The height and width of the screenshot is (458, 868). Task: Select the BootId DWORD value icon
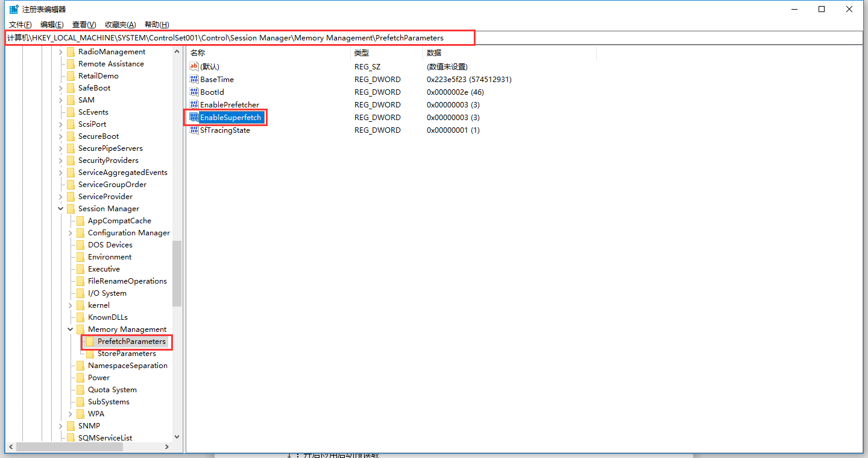[x=194, y=92]
